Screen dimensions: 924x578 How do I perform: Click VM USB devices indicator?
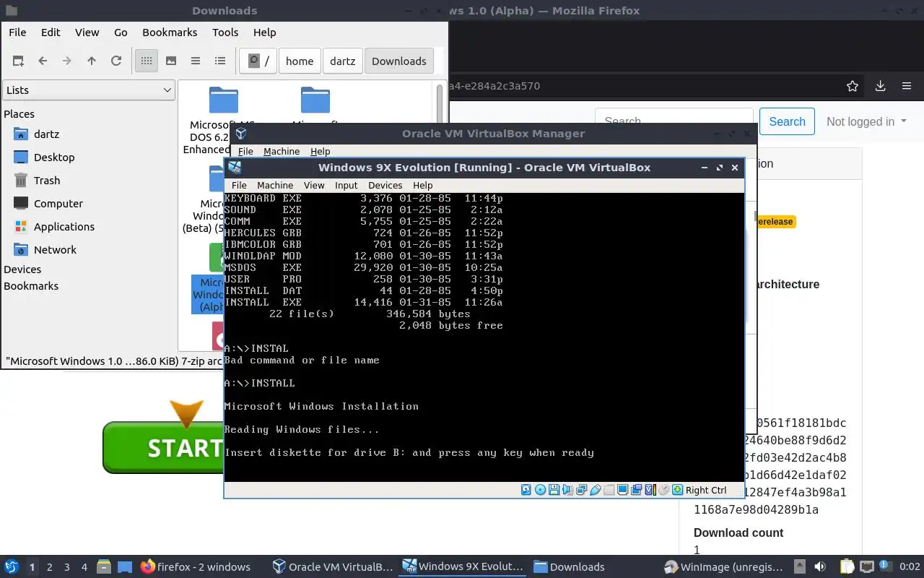point(596,490)
